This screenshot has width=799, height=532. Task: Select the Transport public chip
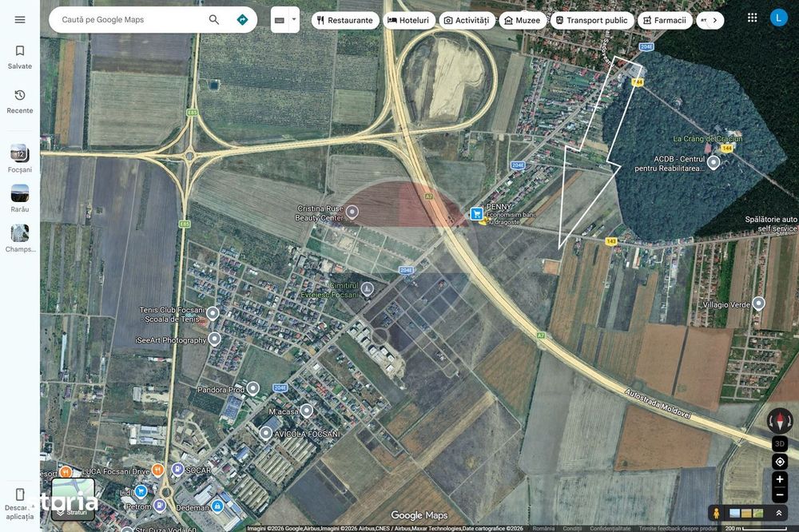[x=591, y=21]
